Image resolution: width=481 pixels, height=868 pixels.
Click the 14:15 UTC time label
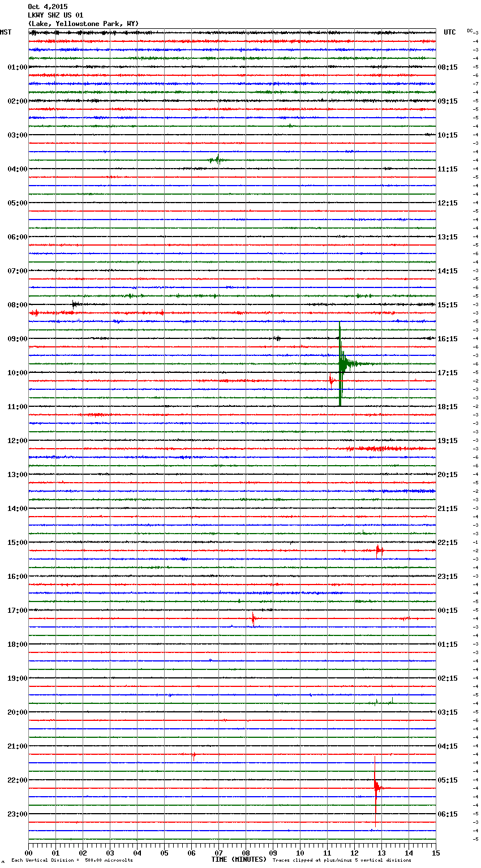pyautogui.click(x=448, y=271)
